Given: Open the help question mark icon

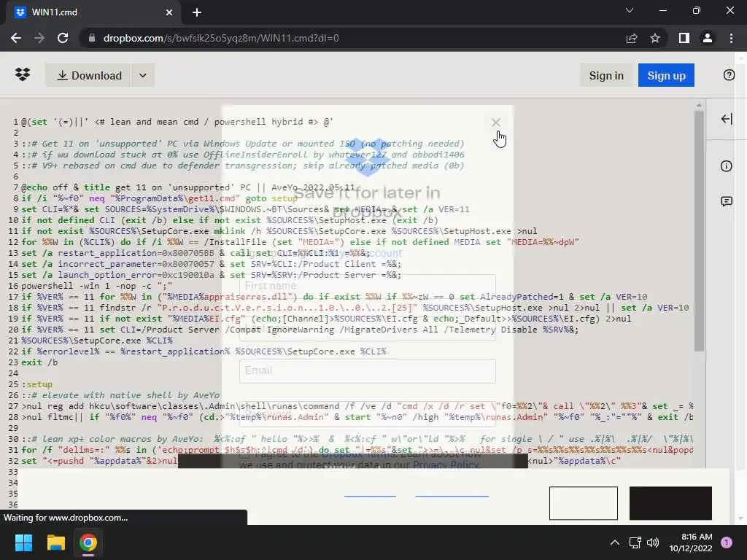Looking at the screenshot, I should point(729,75).
